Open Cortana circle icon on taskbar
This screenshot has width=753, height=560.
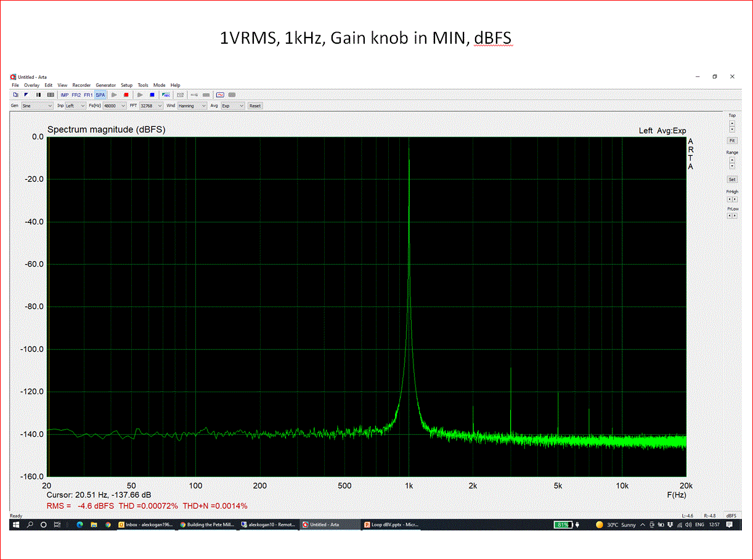43,525
